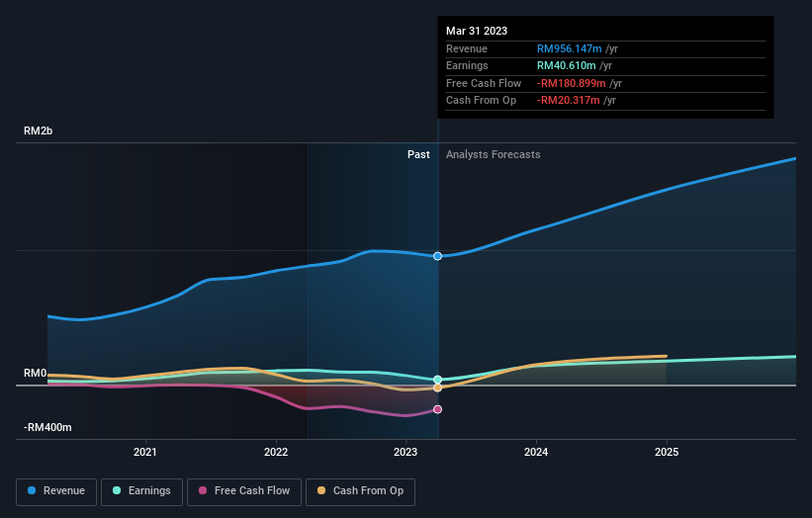Image resolution: width=812 pixels, height=518 pixels.
Task: Click the Free Cash Flow label in tooltip
Action: (484, 83)
